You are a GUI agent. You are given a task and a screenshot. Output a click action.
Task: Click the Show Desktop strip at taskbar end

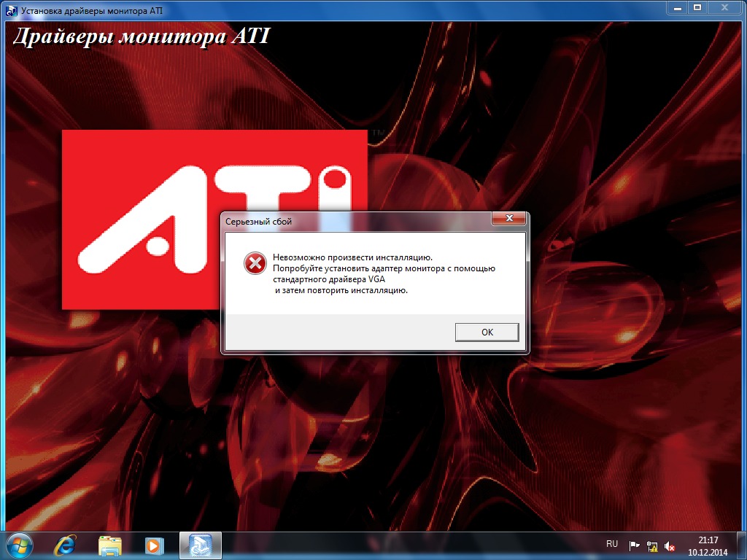(x=742, y=545)
